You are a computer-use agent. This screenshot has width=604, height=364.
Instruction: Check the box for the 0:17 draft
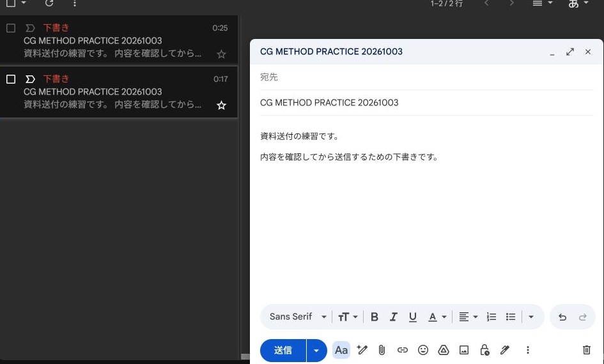[x=11, y=79]
